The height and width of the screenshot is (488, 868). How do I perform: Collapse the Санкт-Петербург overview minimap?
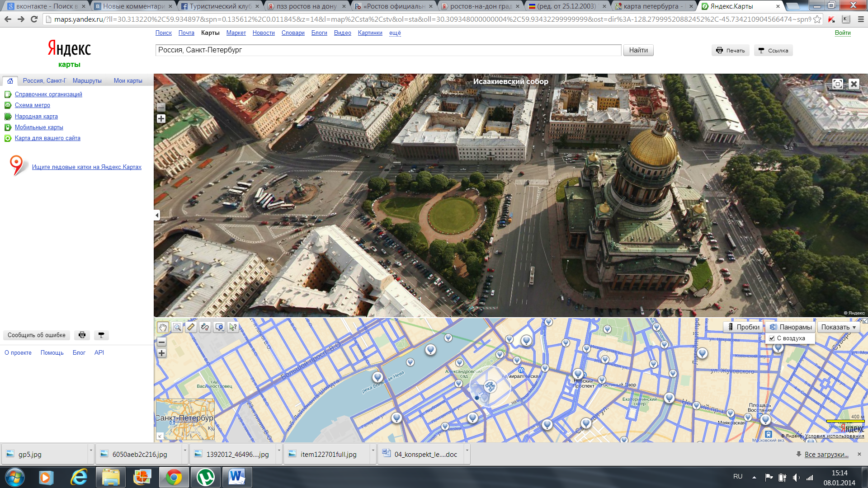click(160, 436)
